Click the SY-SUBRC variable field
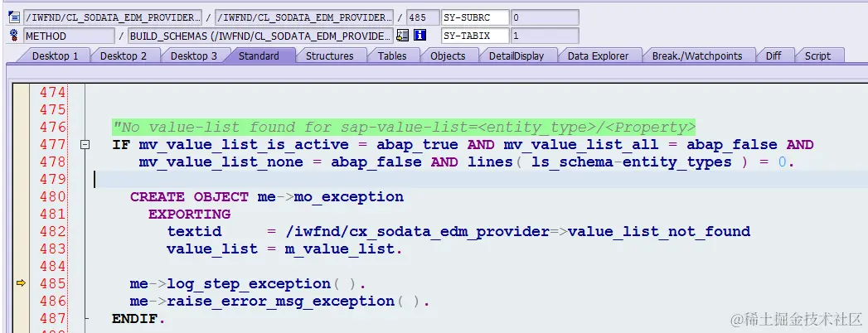Screen dimensions: 868x333 point(475,17)
